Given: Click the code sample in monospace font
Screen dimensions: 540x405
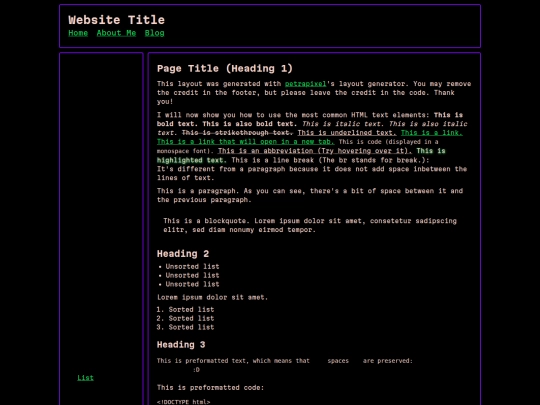Looking at the screenshot, I should click(x=298, y=146).
